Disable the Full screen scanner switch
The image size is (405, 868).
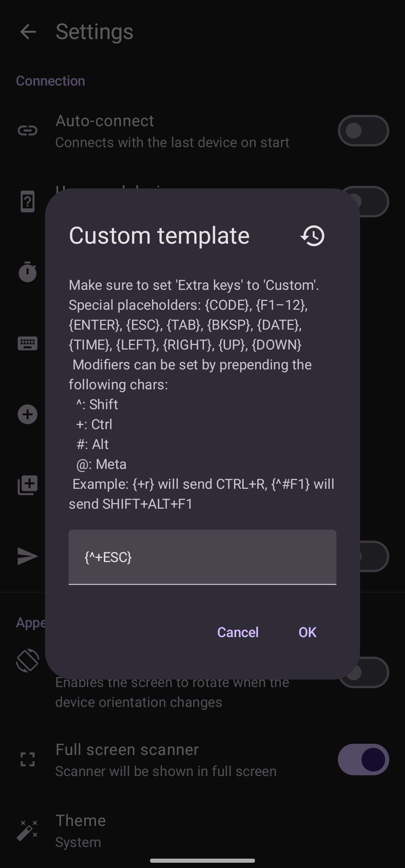(x=363, y=759)
